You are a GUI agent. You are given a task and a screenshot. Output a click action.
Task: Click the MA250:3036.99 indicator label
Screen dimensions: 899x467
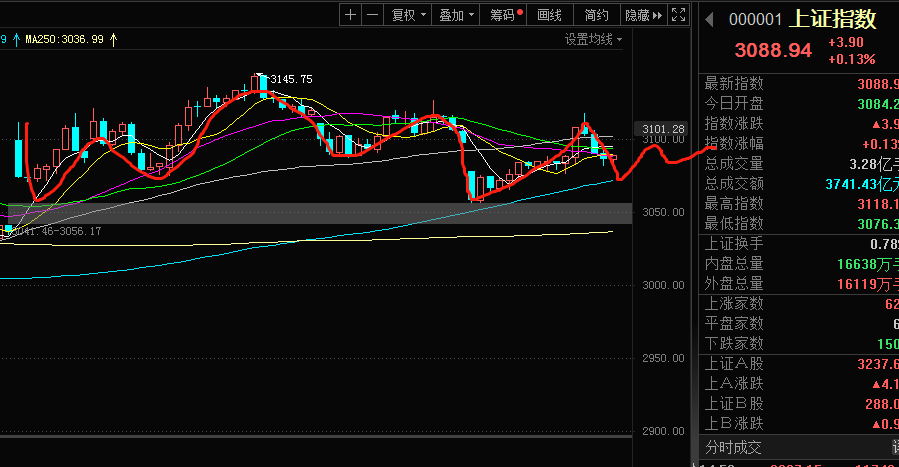pyautogui.click(x=65, y=40)
